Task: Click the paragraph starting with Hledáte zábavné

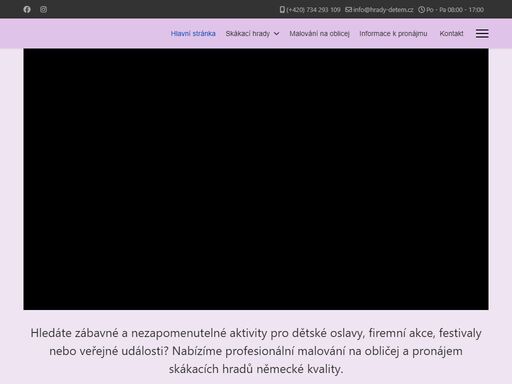Action: pyautogui.click(x=256, y=351)
